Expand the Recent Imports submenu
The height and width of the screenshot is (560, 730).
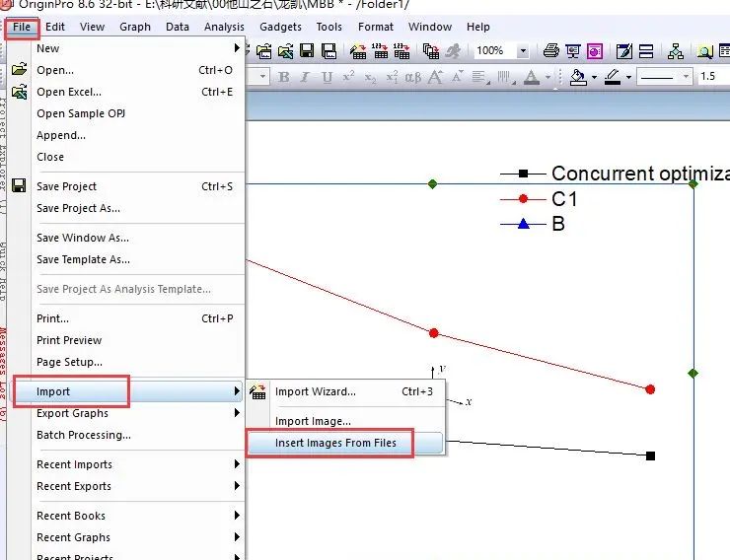pyautogui.click(x=138, y=464)
